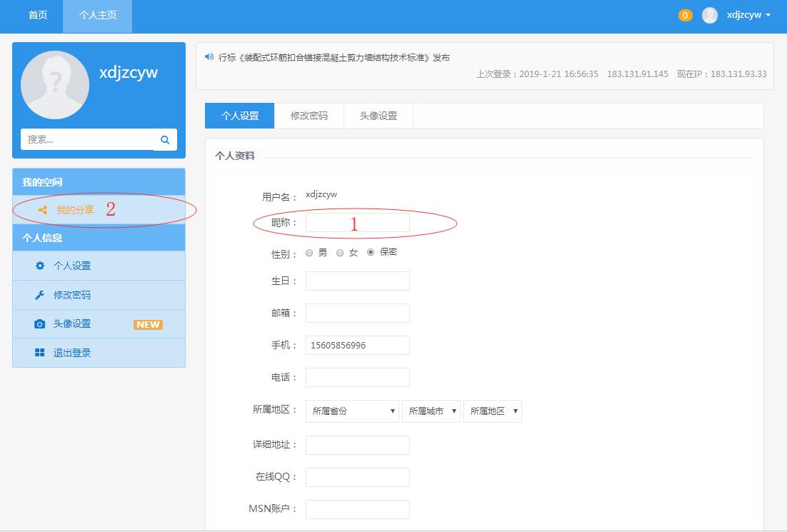787x532 pixels.
Task: Click the 昵称 nickname input field
Action: tap(357, 222)
